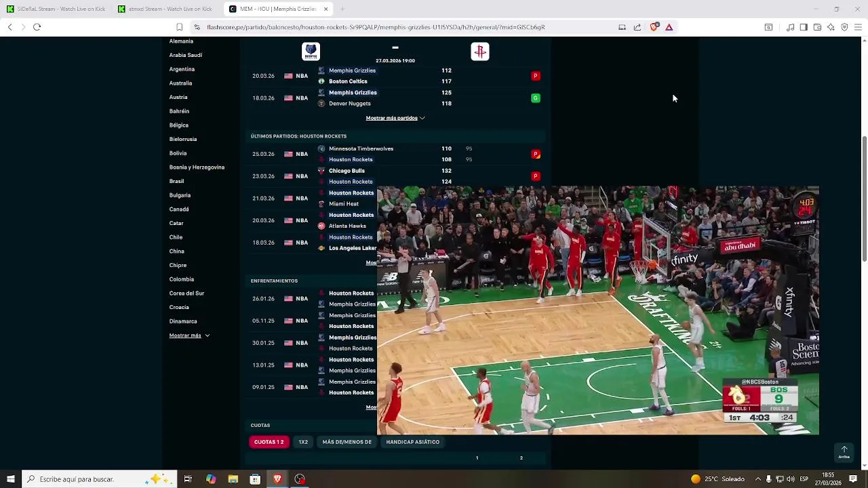Toggle the browser sidebar panel icon
The width and height of the screenshot is (868, 488).
804,27
